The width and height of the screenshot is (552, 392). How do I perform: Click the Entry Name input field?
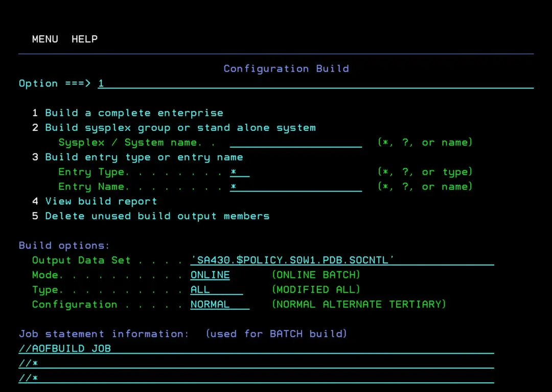click(x=296, y=187)
